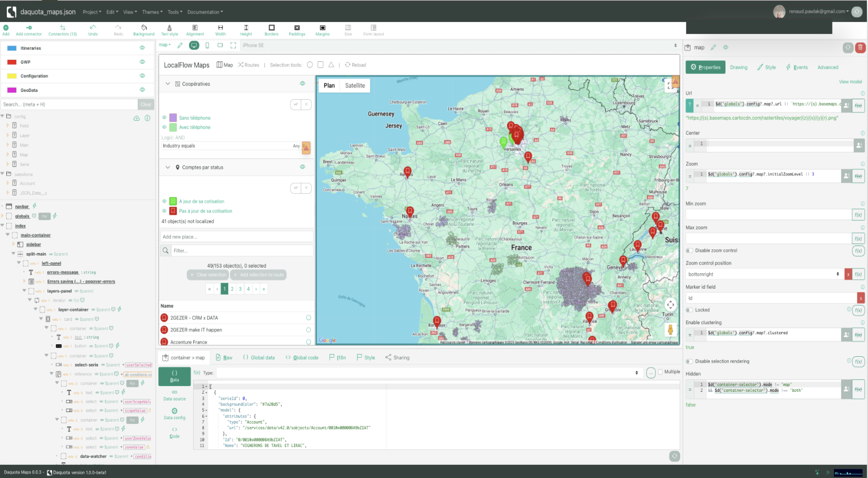
Task: Open the Paddings settings icon
Action: click(x=297, y=28)
